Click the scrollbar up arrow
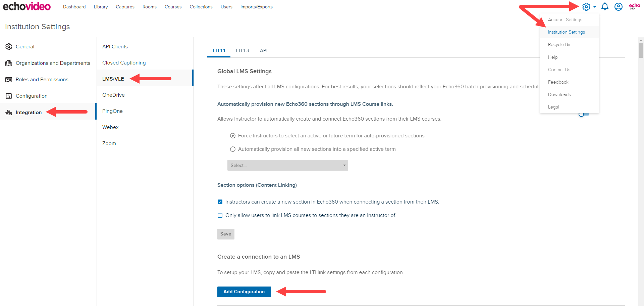 click(641, 40)
